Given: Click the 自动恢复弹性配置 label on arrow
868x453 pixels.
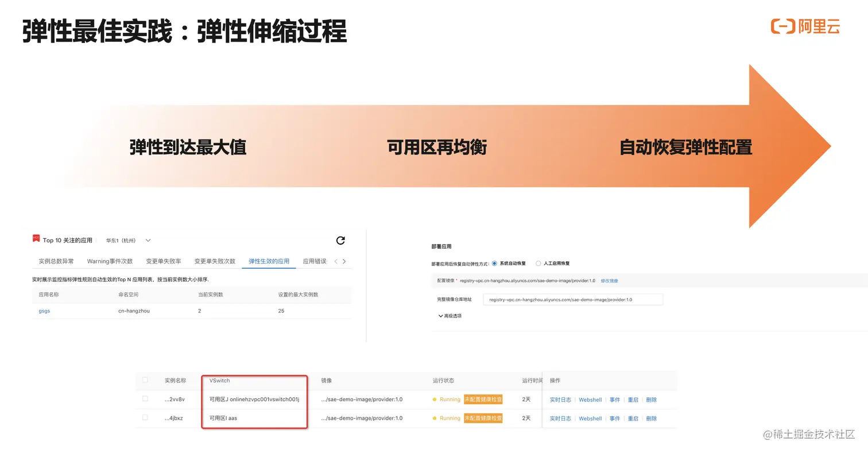Looking at the screenshot, I should pyautogui.click(x=686, y=148).
